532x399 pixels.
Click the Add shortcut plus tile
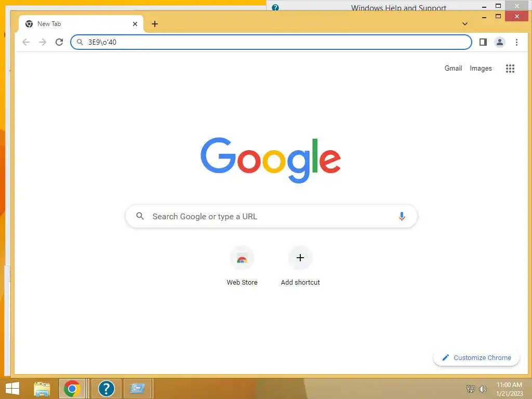click(300, 258)
